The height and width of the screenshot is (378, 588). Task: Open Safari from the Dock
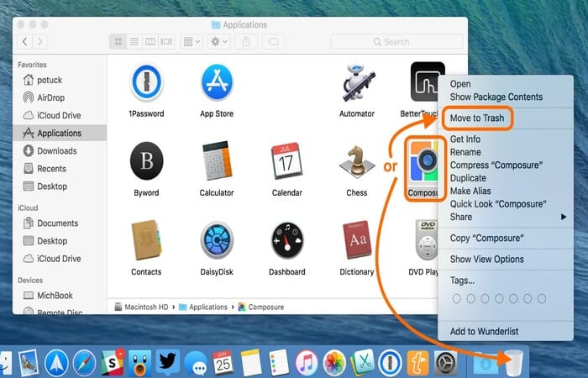(84, 363)
